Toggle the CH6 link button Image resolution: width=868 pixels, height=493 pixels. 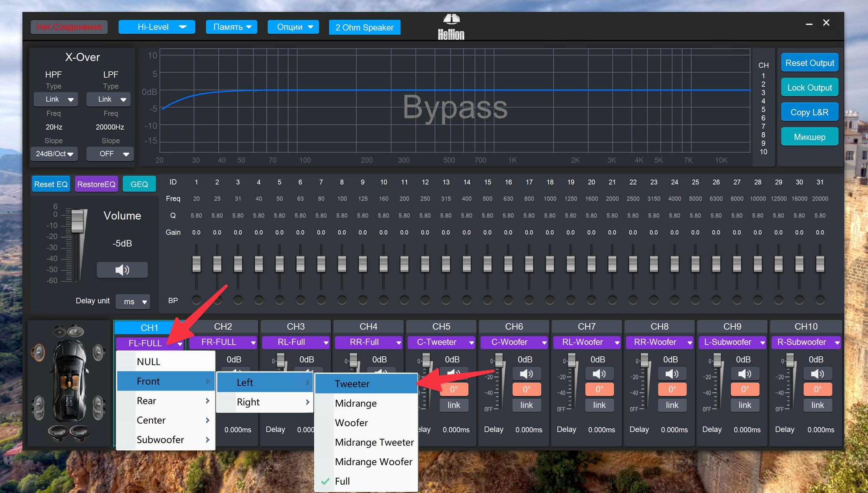[x=526, y=405]
